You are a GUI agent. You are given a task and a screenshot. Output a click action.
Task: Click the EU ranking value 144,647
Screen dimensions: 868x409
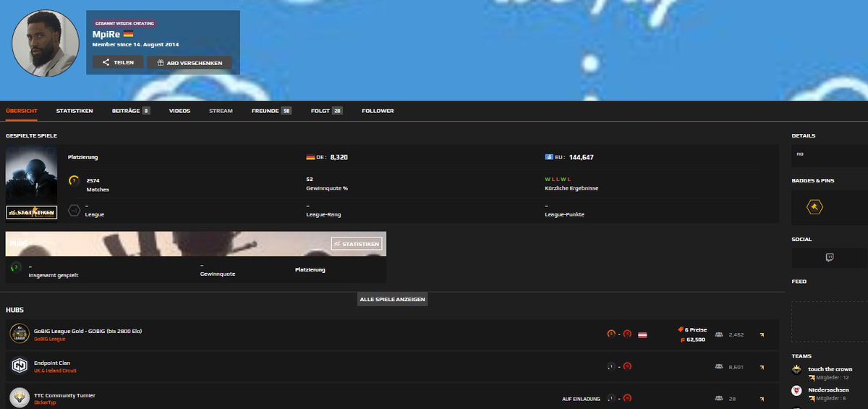(582, 157)
